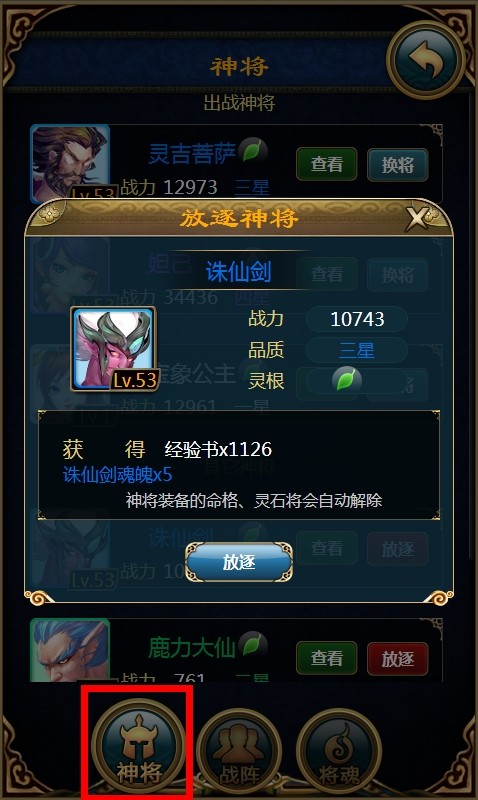Click red 放逐 button for 鹿力大仙
The height and width of the screenshot is (800, 478).
coord(397,659)
